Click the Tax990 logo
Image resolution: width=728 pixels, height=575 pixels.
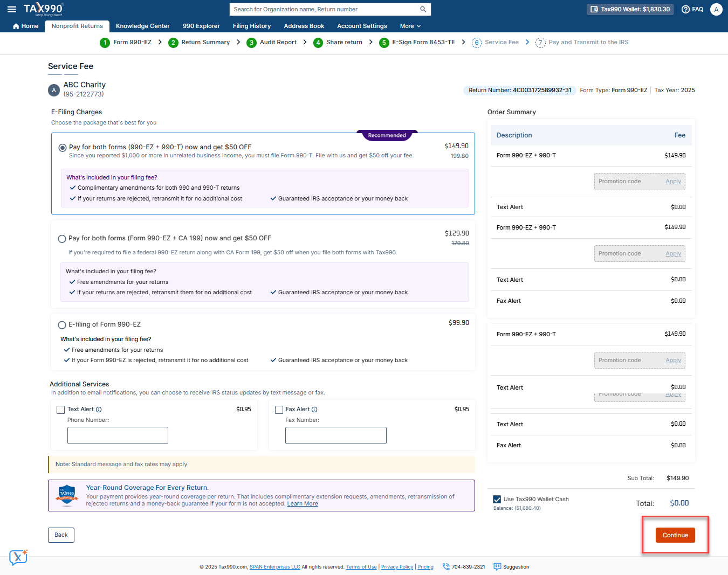(44, 9)
